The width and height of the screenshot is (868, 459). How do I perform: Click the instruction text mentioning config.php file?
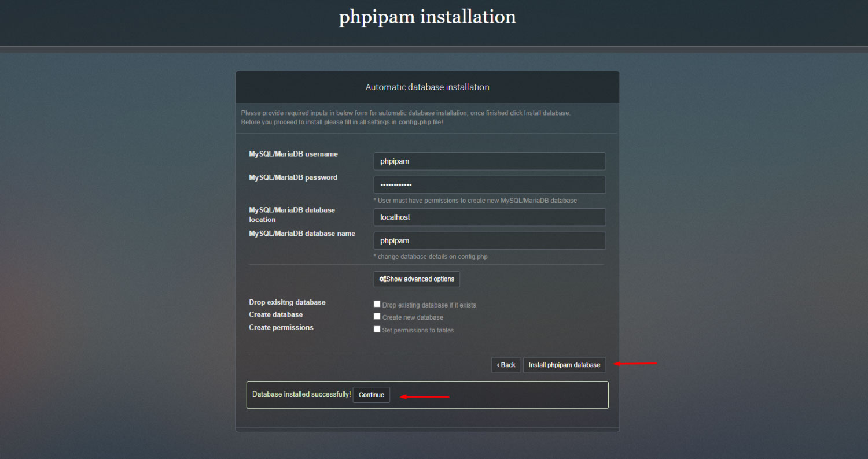[342, 123]
